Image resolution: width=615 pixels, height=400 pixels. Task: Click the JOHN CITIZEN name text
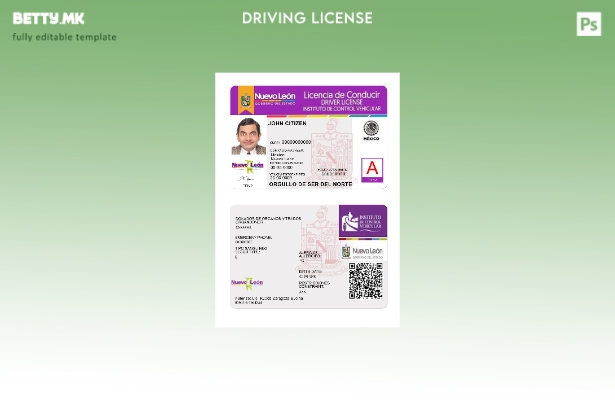pyautogui.click(x=287, y=122)
